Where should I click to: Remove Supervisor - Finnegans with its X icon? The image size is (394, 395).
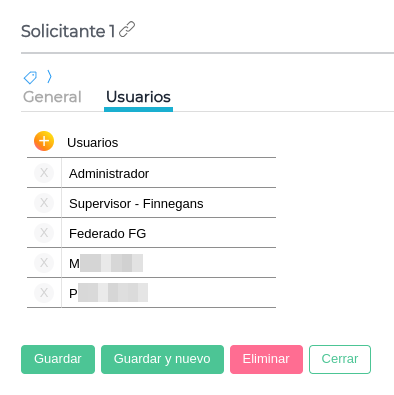[44, 203]
